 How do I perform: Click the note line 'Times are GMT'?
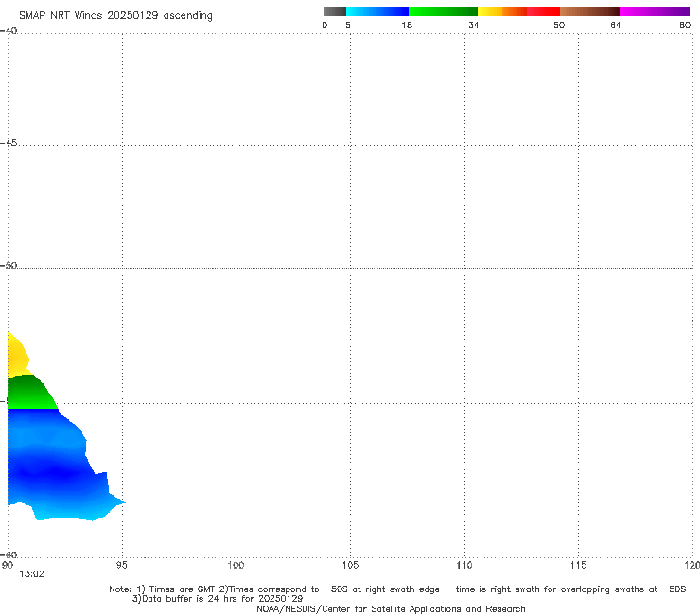click(182, 589)
